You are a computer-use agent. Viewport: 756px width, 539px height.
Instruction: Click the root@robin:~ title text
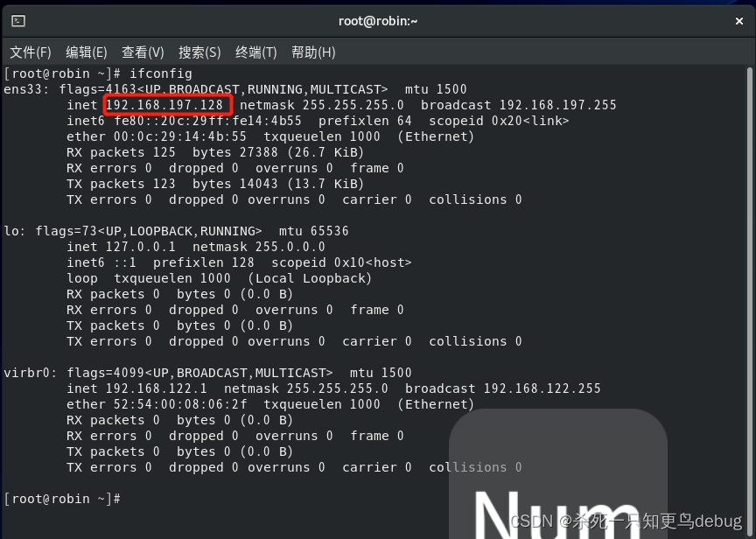pyautogui.click(x=378, y=19)
